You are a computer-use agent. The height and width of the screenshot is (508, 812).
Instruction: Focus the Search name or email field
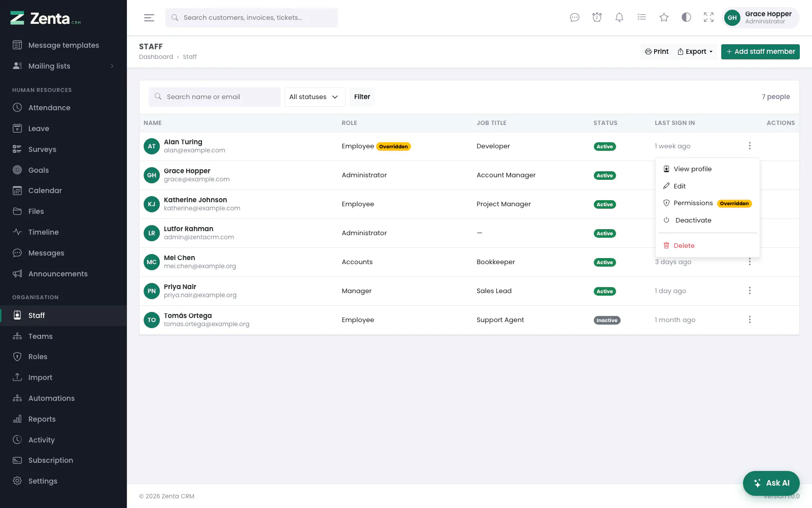tap(214, 97)
